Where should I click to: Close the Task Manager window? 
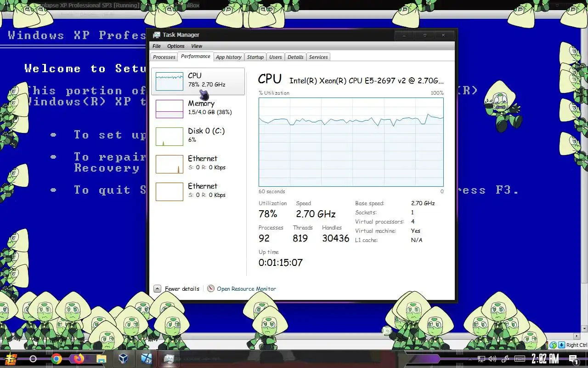click(443, 35)
